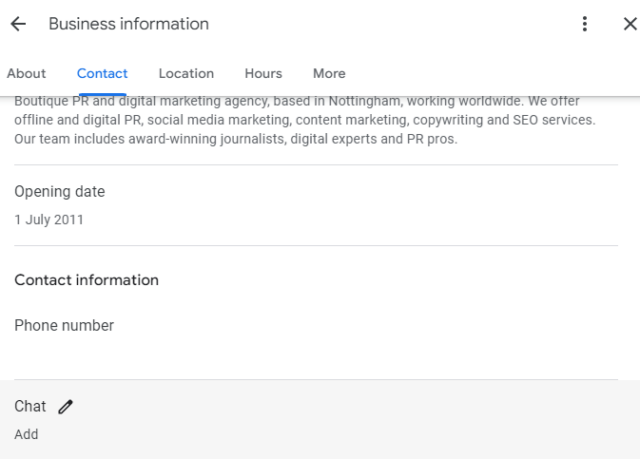
Task: Click the back arrow icon
Action: tap(18, 24)
